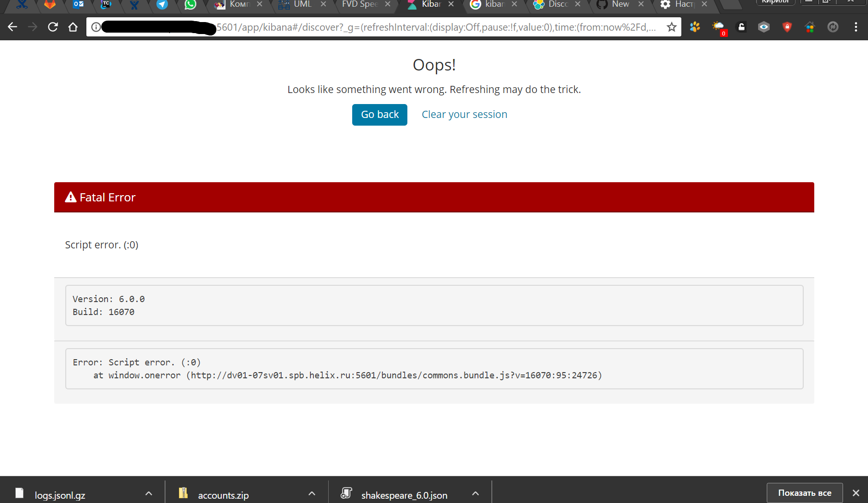868x503 pixels.
Task: Go to the browser home page
Action: point(73,27)
